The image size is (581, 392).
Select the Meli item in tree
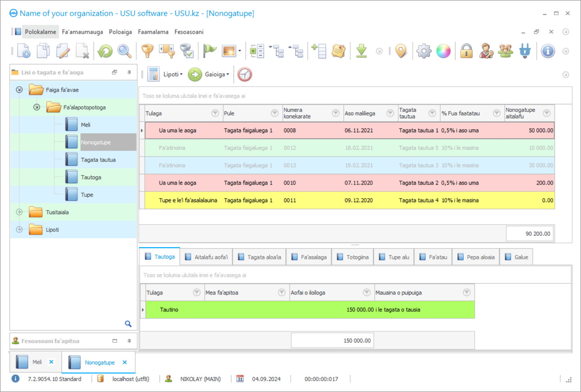tap(86, 125)
